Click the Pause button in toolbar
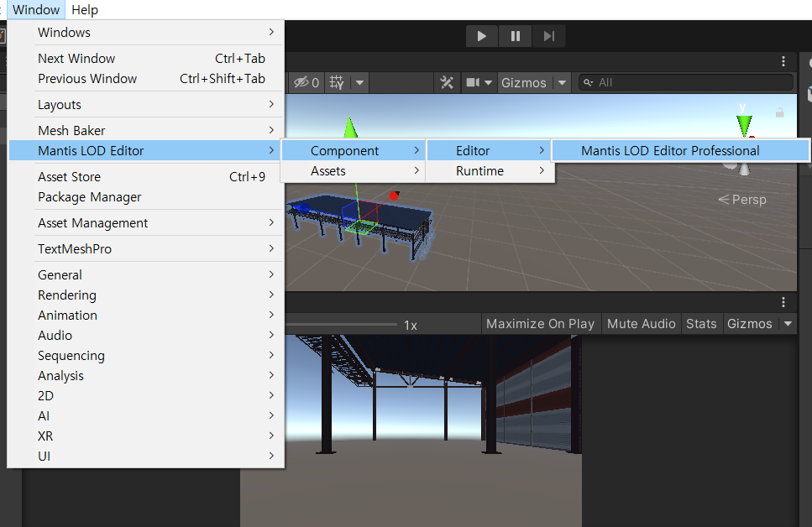 tap(516, 36)
